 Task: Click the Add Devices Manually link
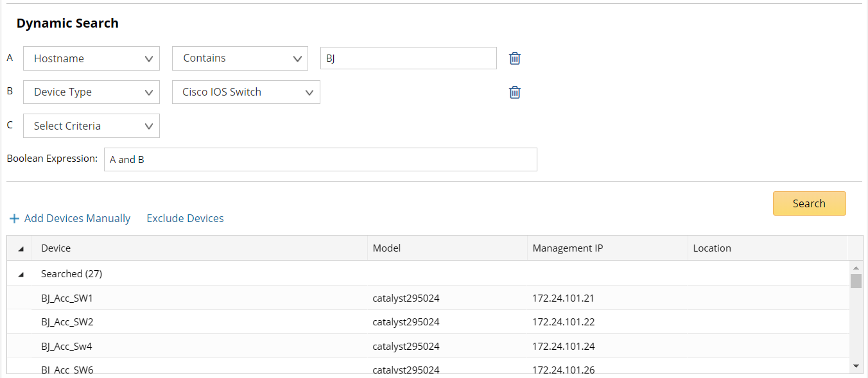77,219
